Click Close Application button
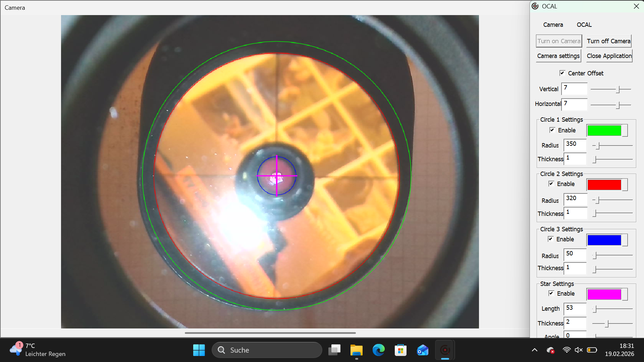 coord(609,56)
